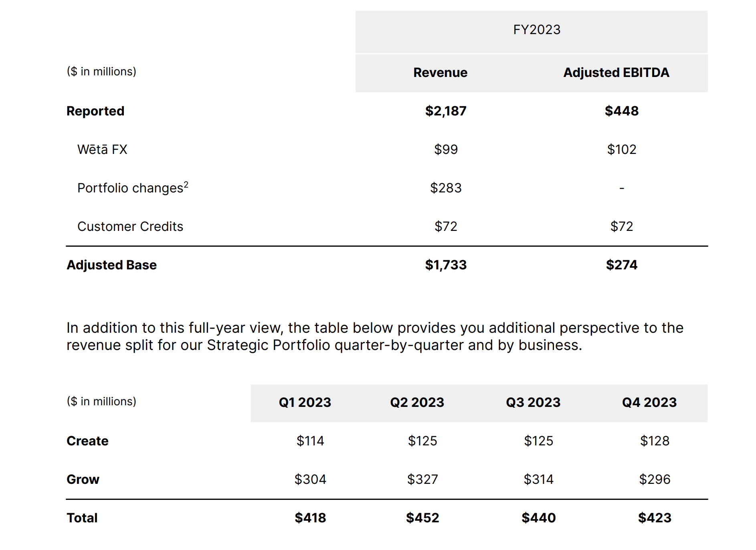Select the Revenue column header
The image size is (756, 550).
pyautogui.click(x=440, y=73)
